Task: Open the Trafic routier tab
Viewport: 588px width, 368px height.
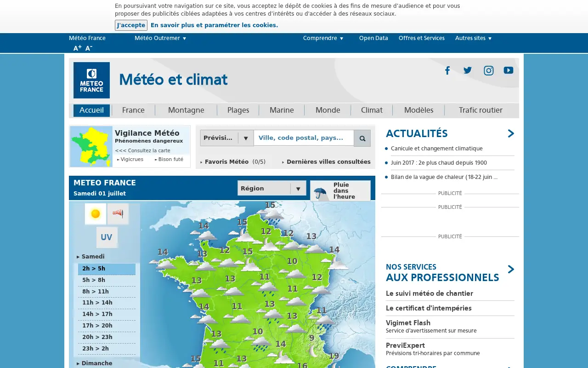Action: coord(481,110)
